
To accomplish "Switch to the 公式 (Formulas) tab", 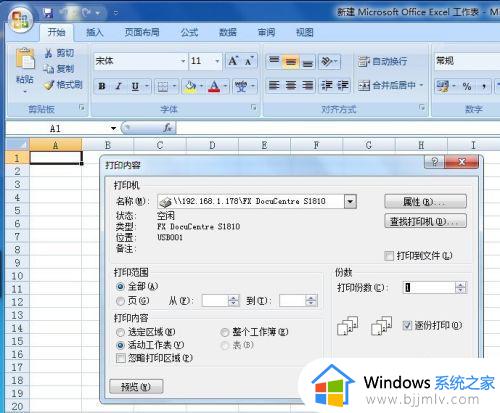I will [189, 32].
